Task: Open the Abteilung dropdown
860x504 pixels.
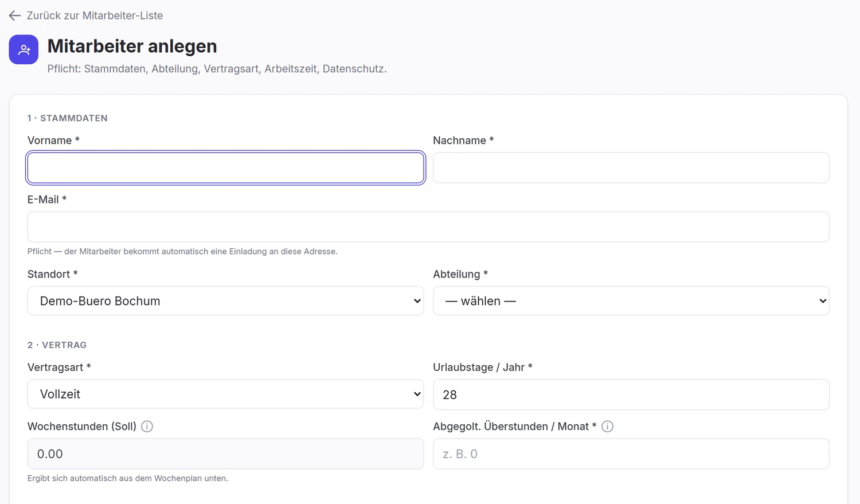Action: [x=631, y=301]
